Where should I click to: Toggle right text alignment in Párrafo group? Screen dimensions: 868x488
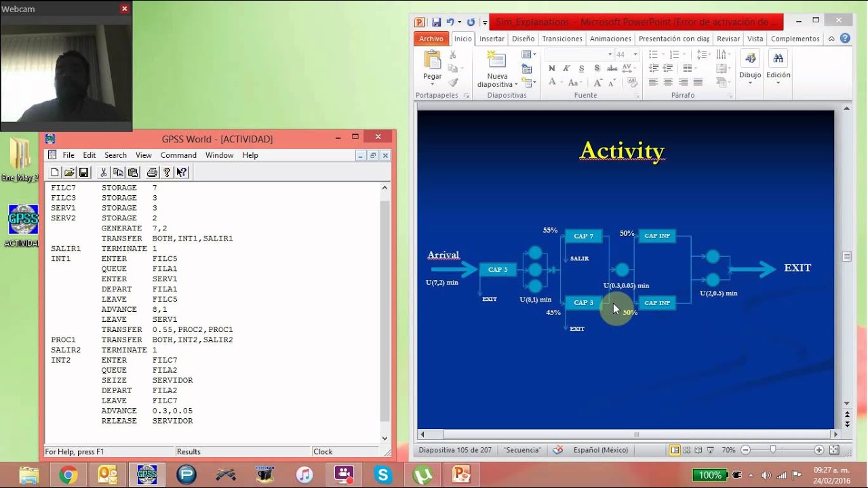click(683, 83)
